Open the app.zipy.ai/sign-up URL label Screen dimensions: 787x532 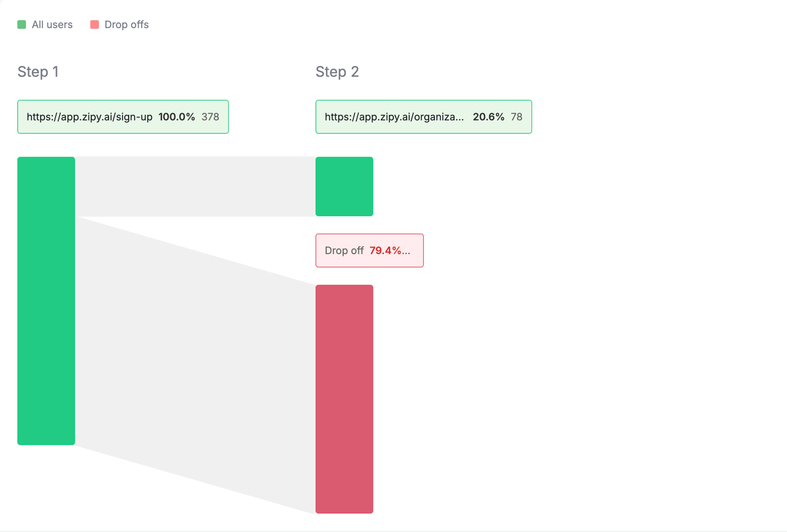[89, 117]
